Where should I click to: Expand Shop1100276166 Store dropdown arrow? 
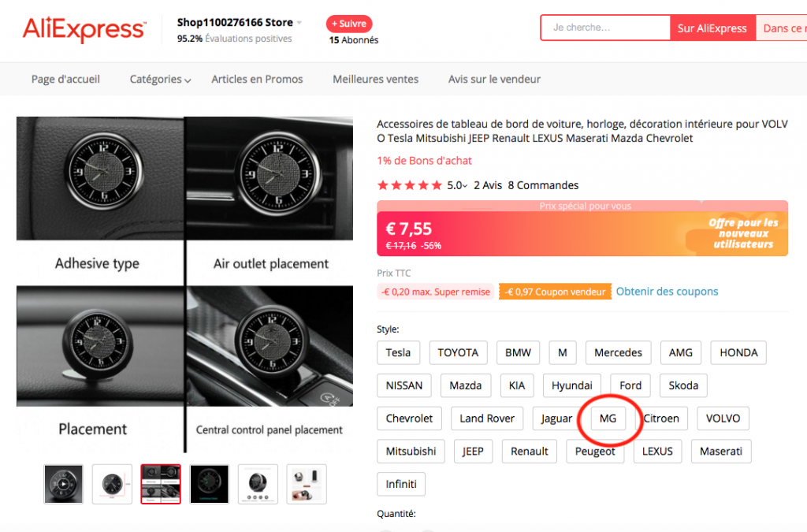299,23
